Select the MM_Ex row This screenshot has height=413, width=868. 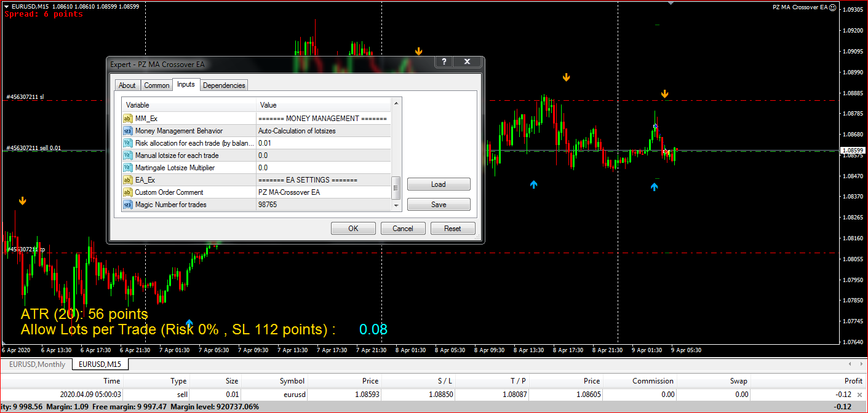256,119
